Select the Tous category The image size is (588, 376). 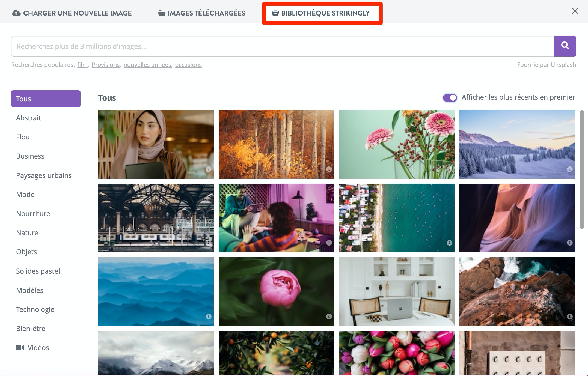tap(46, 99)
